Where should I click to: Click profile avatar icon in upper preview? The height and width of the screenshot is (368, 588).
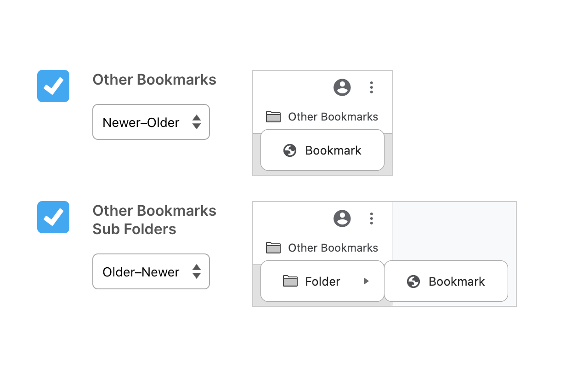pos(342,87)
